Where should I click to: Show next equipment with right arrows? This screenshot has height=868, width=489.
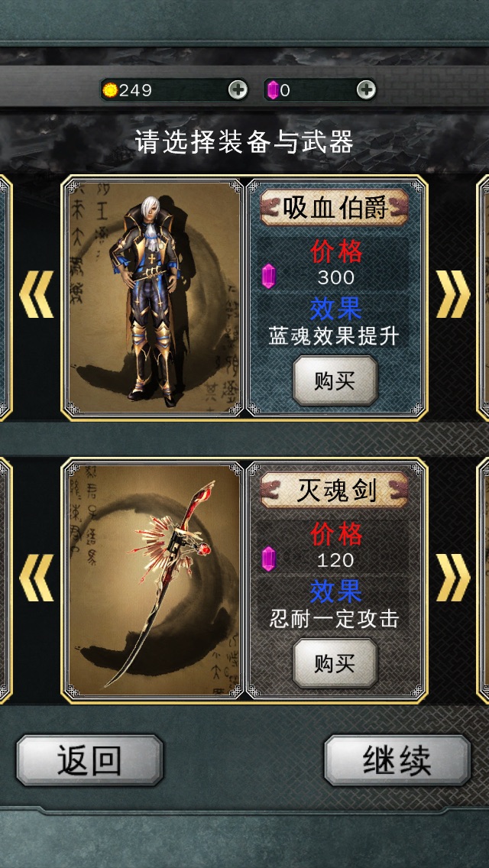coord(453,294)
